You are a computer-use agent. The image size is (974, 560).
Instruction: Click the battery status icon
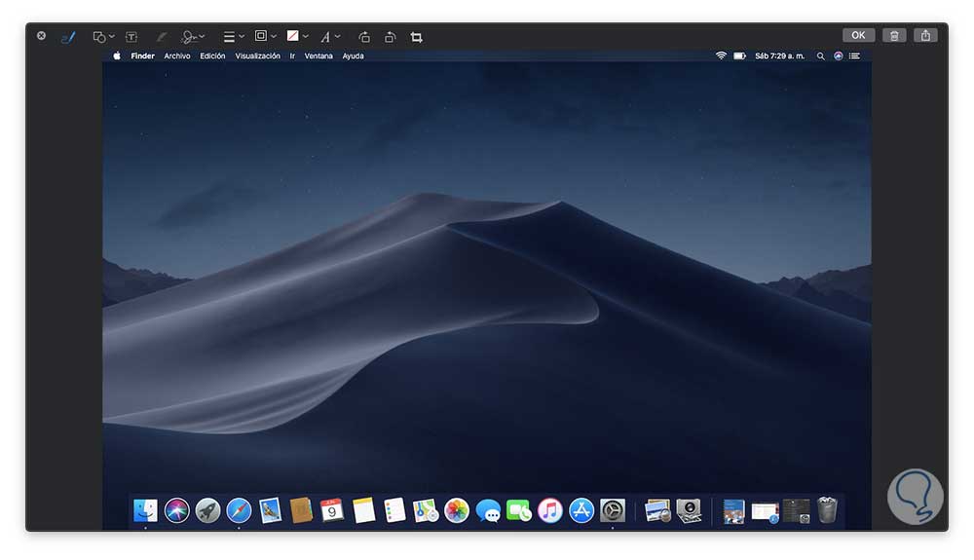[739, 56]
